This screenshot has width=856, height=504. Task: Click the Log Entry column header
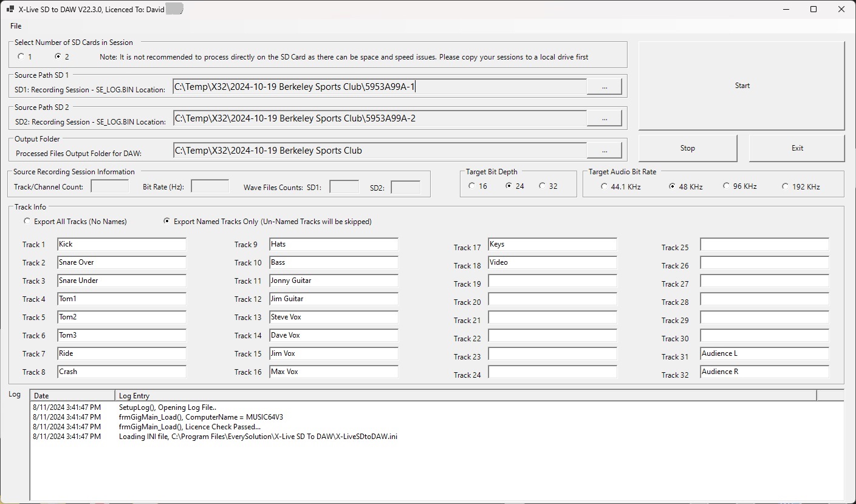(465, 396)
